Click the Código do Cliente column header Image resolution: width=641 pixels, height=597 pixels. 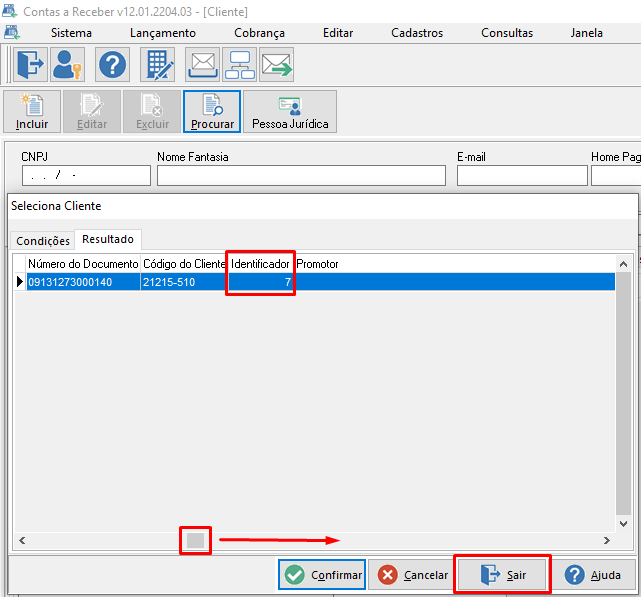[184, 264]
